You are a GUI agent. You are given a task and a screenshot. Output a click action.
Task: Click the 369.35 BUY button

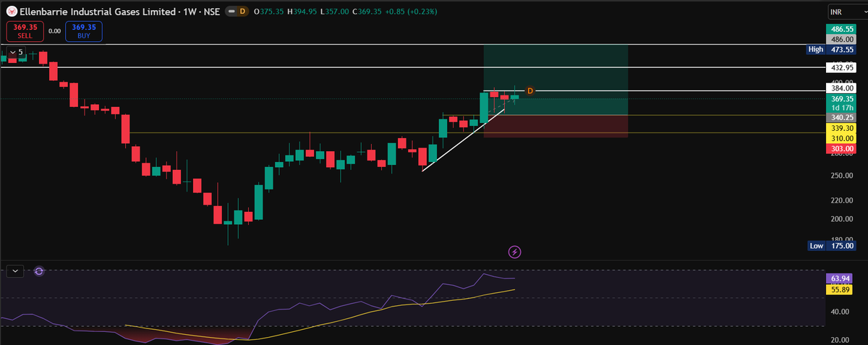click(84, 31)
